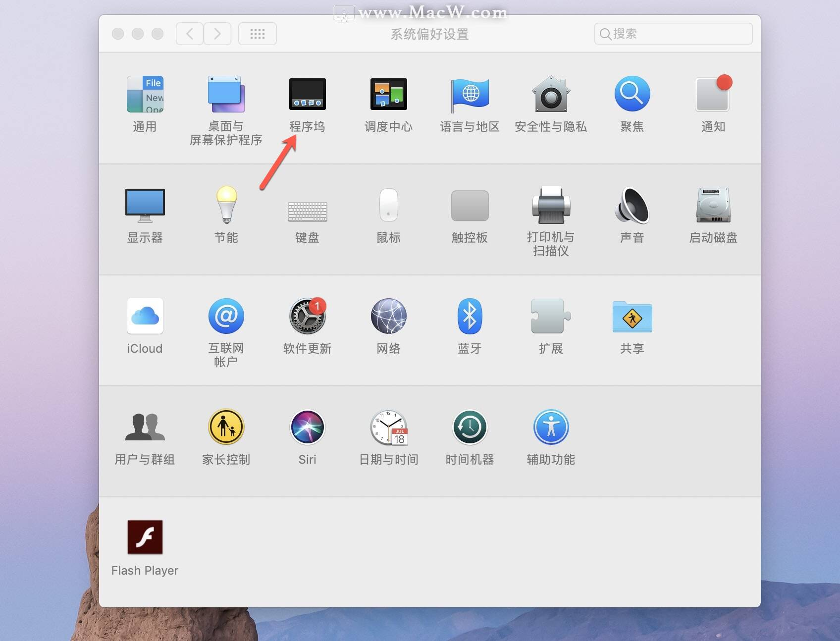The image size is (840, 641).
Task: Open 聚焦 (Spotlight) settings
Action: [x=631, y=94]
